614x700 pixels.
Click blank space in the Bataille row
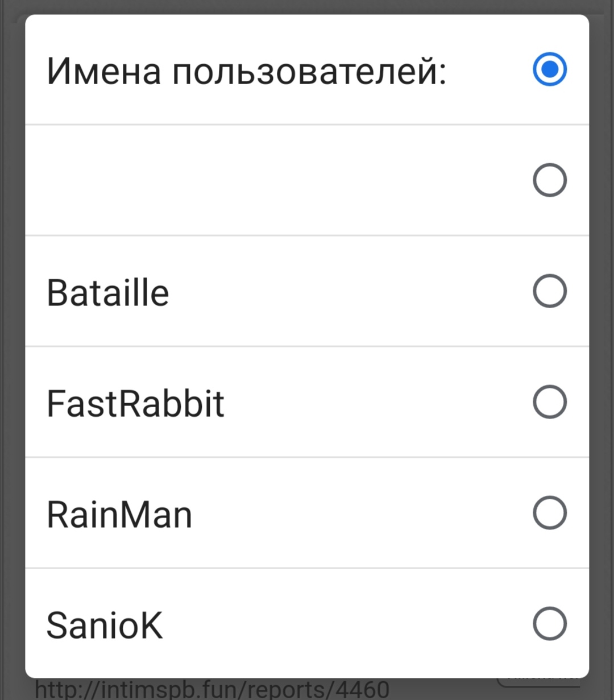[x=341, y=291]
